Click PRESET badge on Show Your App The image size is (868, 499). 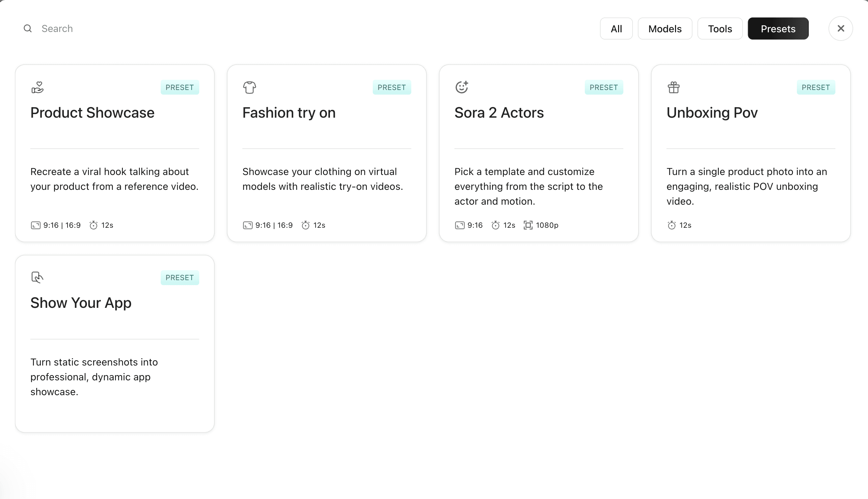179,278
